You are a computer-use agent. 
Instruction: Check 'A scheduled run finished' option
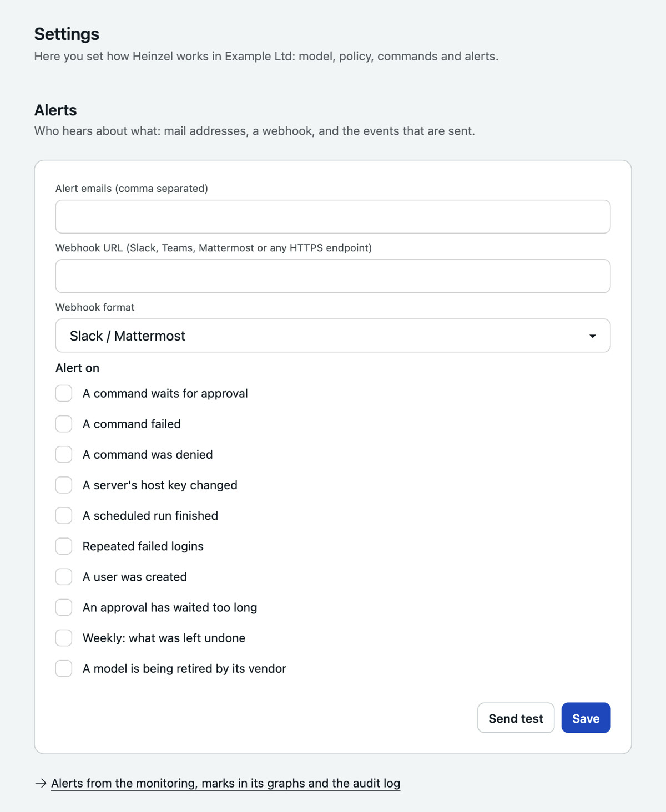click(64, 515)
